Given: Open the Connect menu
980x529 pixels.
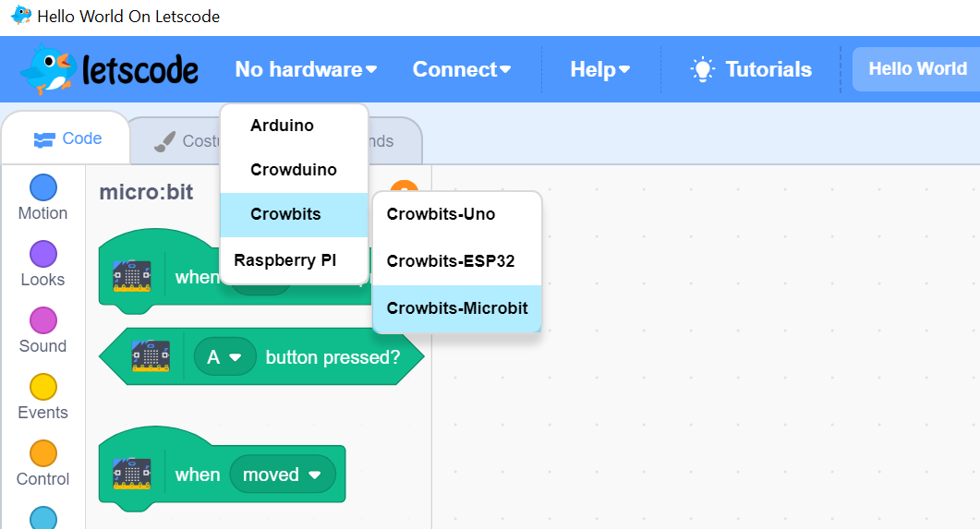Looking at the screenshot, I should coord(461,69).
